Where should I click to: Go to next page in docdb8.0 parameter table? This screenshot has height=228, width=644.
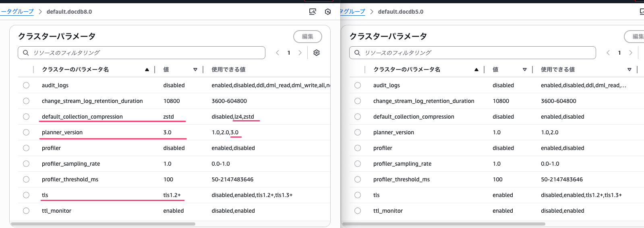click(x=300, y=53)
